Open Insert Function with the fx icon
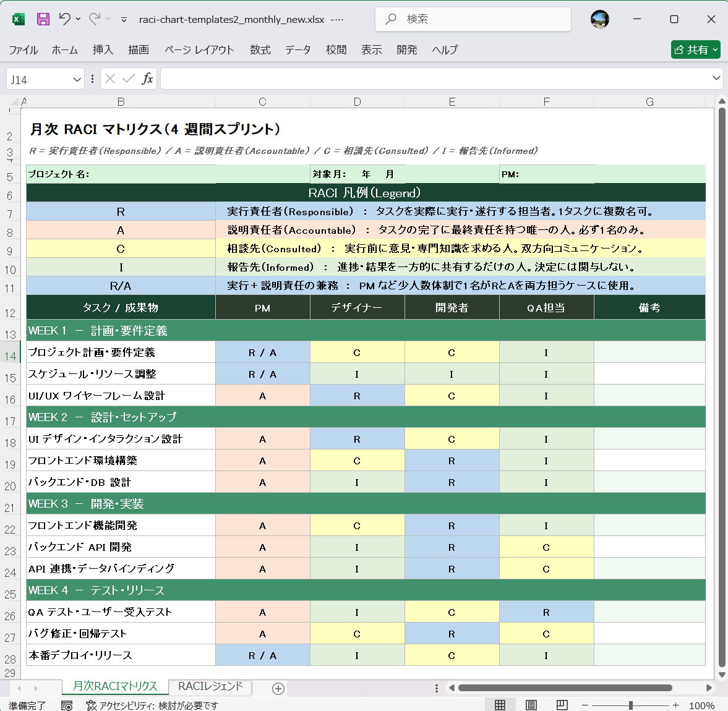 coord(147,79)
